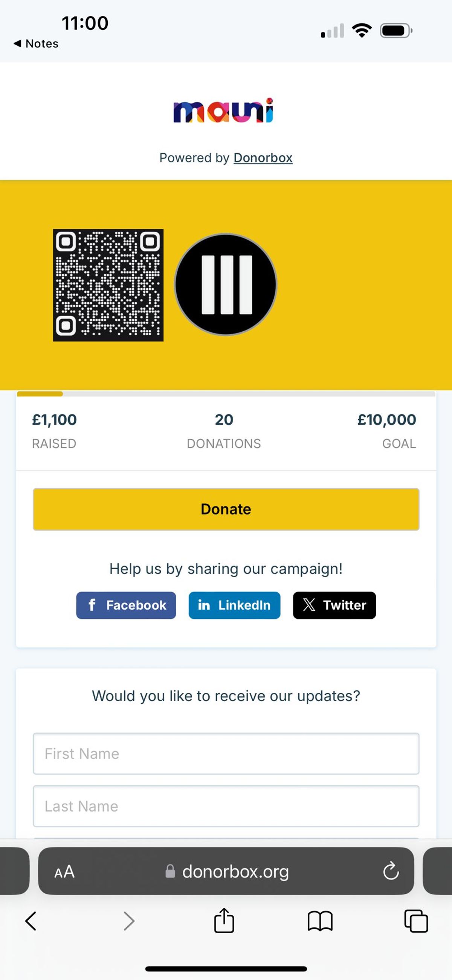The image size is (452, 980).
Task: Click the yellow Donate button
Action: pos(226,509)
